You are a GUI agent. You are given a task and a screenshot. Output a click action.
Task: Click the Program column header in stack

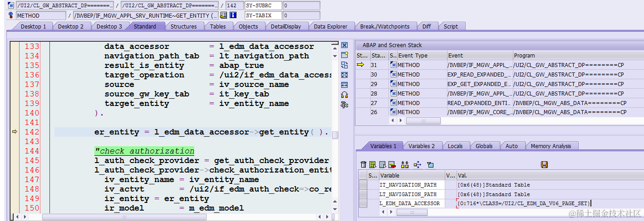click(578, 56)
